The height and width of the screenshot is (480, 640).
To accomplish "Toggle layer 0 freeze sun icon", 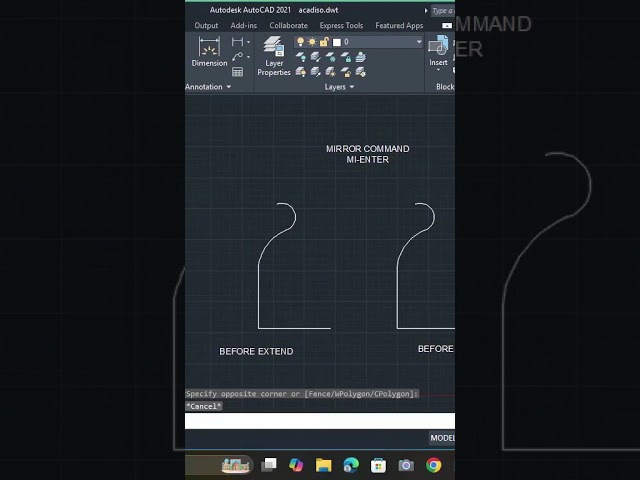I will [x=312, y=42].
